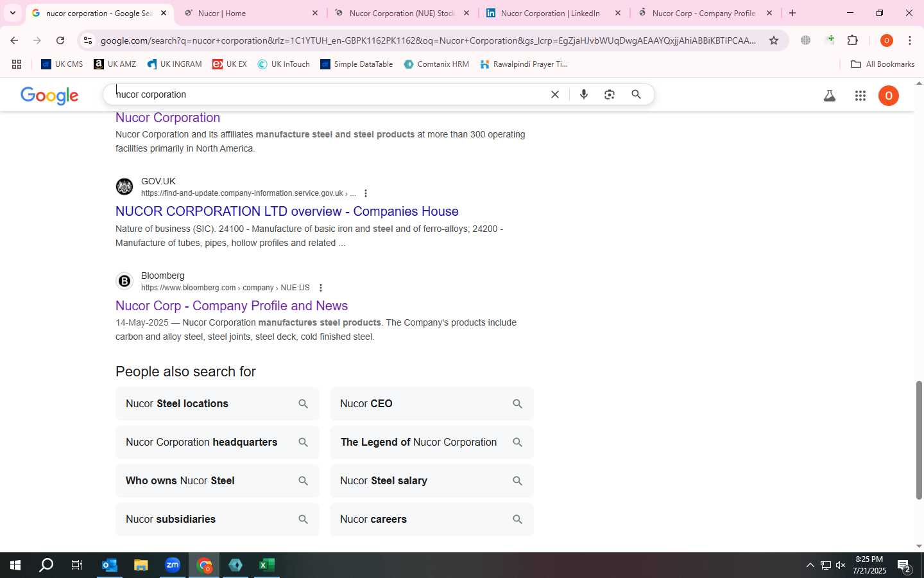The height and width of the screenshot is (578, 924).
Task: Search for Nucor Steel salary
Action: [x=432, y=481]
